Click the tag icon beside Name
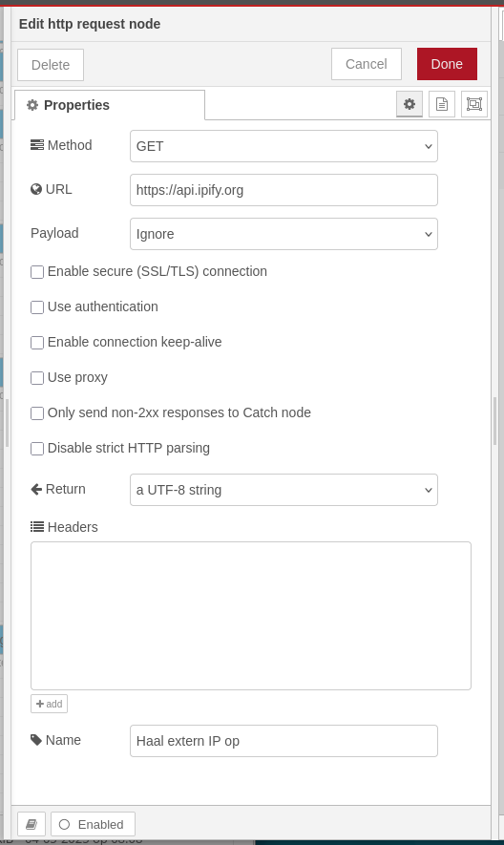Image resolution: width=504 pixels, height=845 pixels. click(36, 740)
